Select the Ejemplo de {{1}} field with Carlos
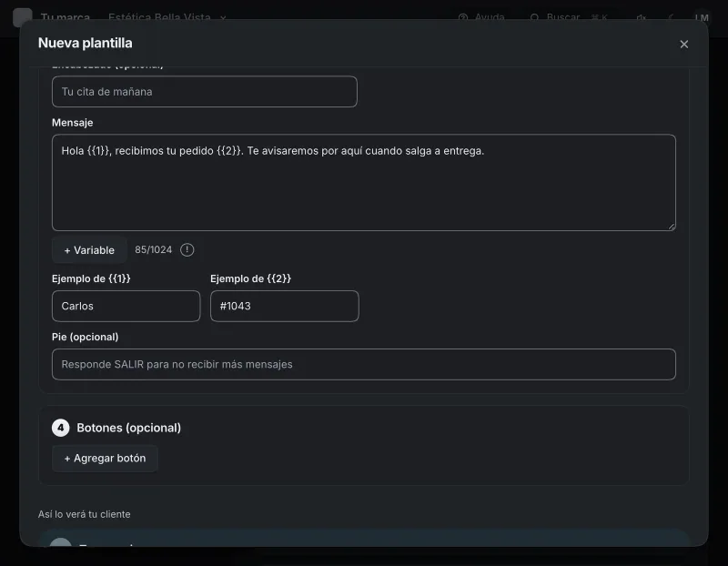This screenshot has width=728, height=566. point(126,306)
